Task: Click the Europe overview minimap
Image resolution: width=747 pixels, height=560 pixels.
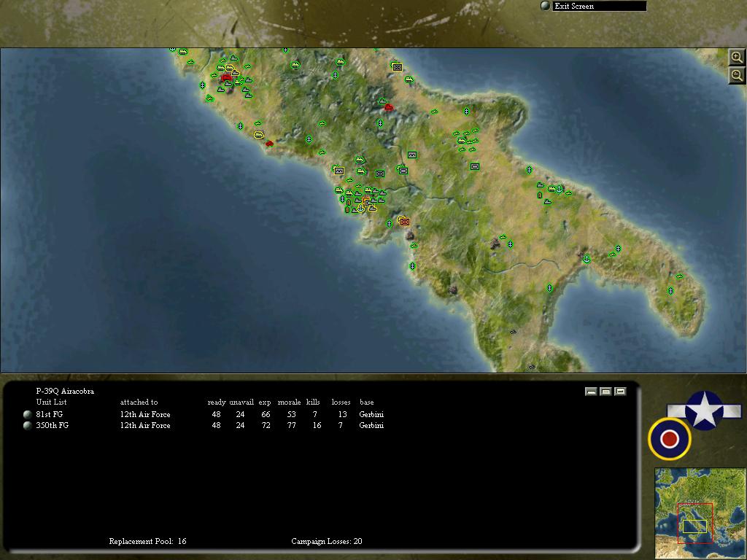Action: [700, 513]
